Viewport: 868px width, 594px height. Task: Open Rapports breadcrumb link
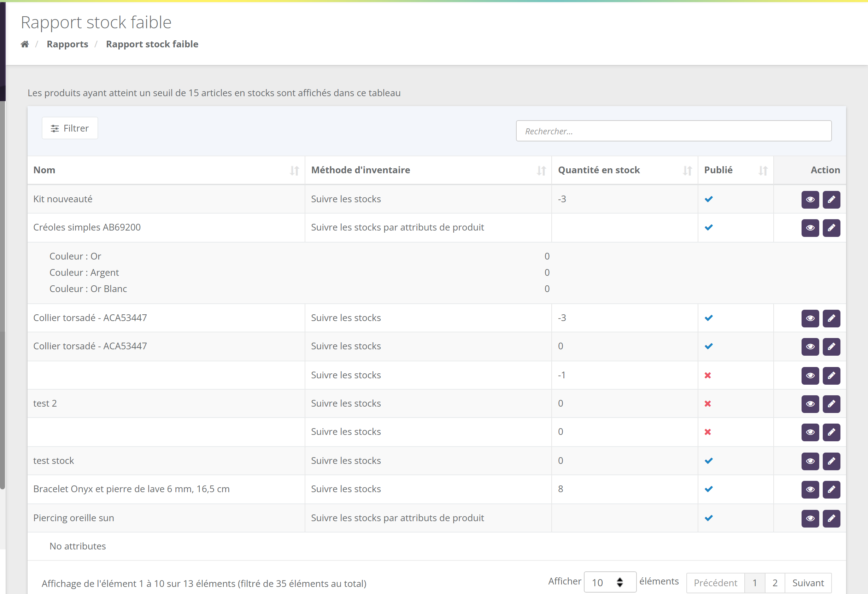click(x=67, y=44)
